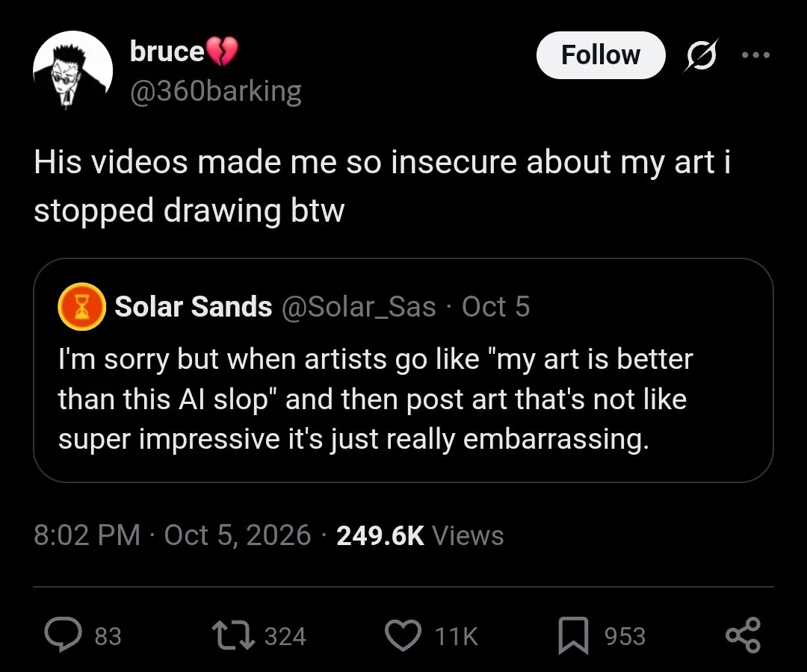807x672 pixels.
Task: Follow the bruce account
Action: pyautogui.click(x=601, y=55)
